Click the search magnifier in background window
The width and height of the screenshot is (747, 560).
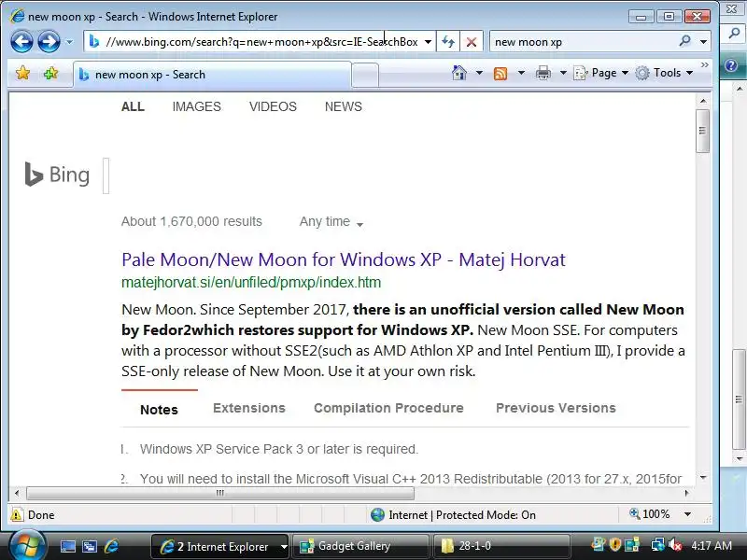[x=734, y=33]
